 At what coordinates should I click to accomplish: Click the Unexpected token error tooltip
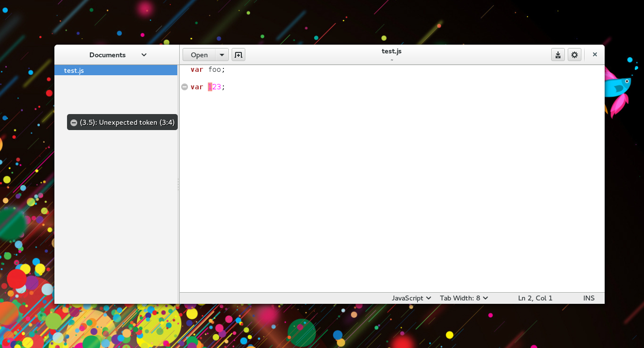127,122
